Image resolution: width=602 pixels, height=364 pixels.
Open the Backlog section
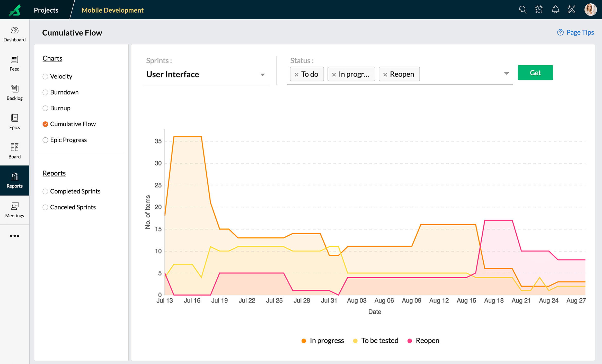[x=14, y=92]
